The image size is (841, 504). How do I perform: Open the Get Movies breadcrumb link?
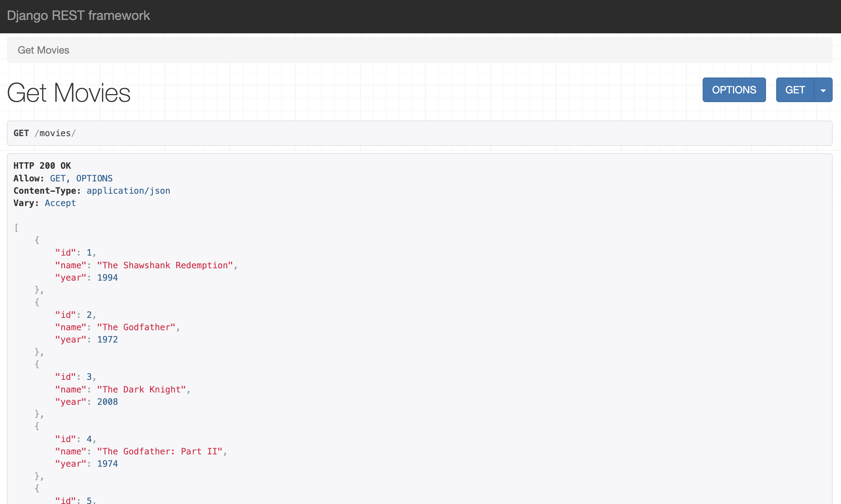click(43, 50)
